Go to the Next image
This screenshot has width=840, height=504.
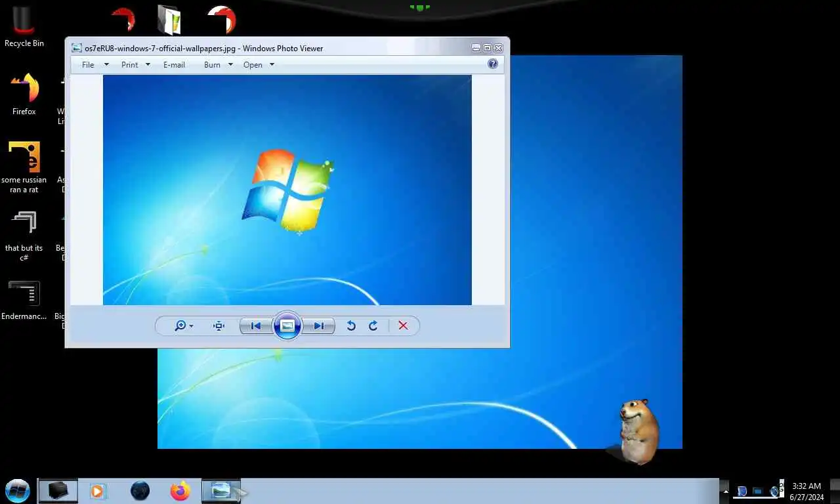point(318,325)
